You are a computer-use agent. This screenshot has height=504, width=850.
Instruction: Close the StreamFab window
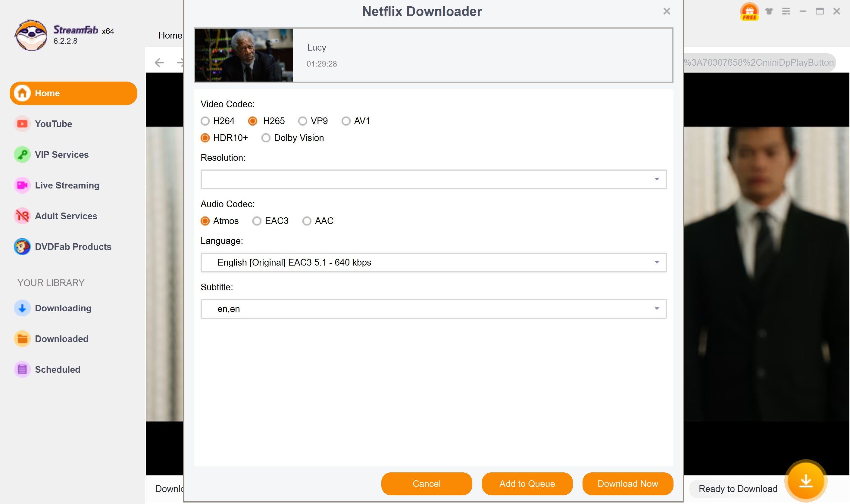pyautogui.click(x=836, y=11)
